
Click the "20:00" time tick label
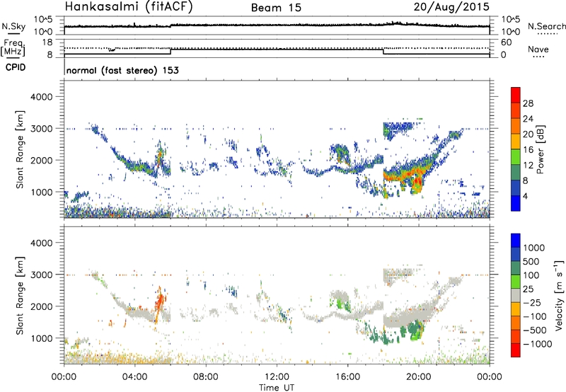(418, 377)
